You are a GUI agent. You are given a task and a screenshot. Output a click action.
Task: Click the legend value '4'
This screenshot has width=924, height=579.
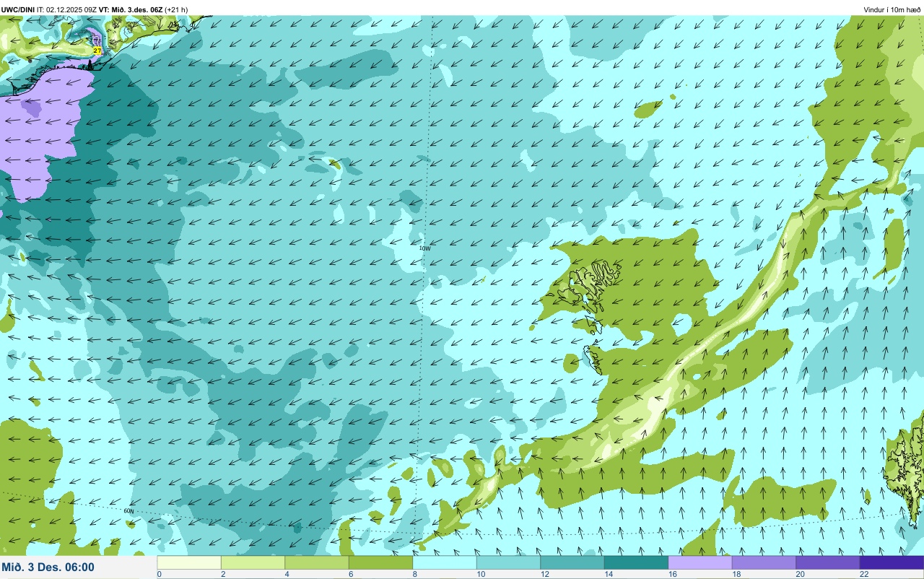click(287, 574)
